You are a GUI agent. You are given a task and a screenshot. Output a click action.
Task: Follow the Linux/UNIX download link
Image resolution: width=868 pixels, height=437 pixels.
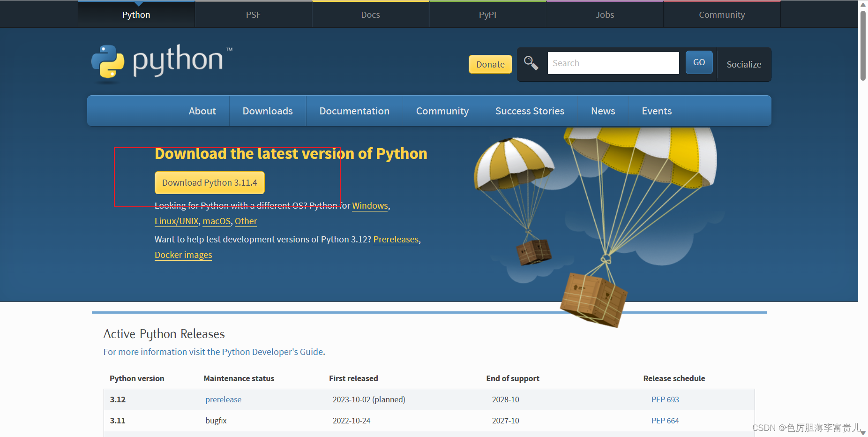point(176,221)
